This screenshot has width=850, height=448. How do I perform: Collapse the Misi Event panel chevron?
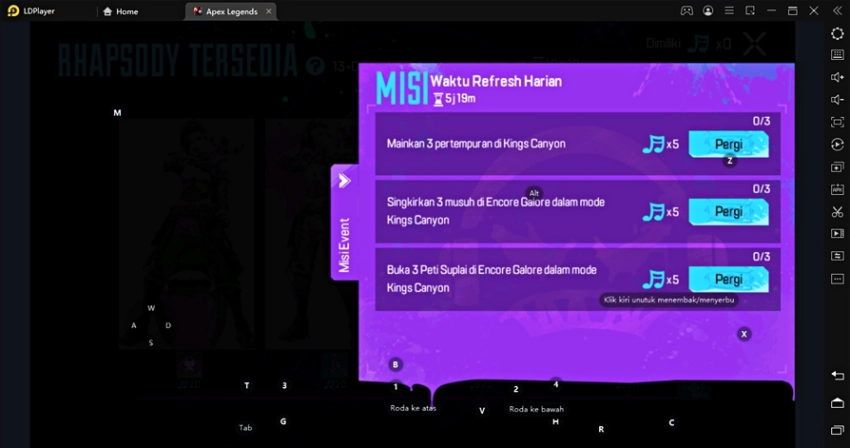tap(344, 181)
